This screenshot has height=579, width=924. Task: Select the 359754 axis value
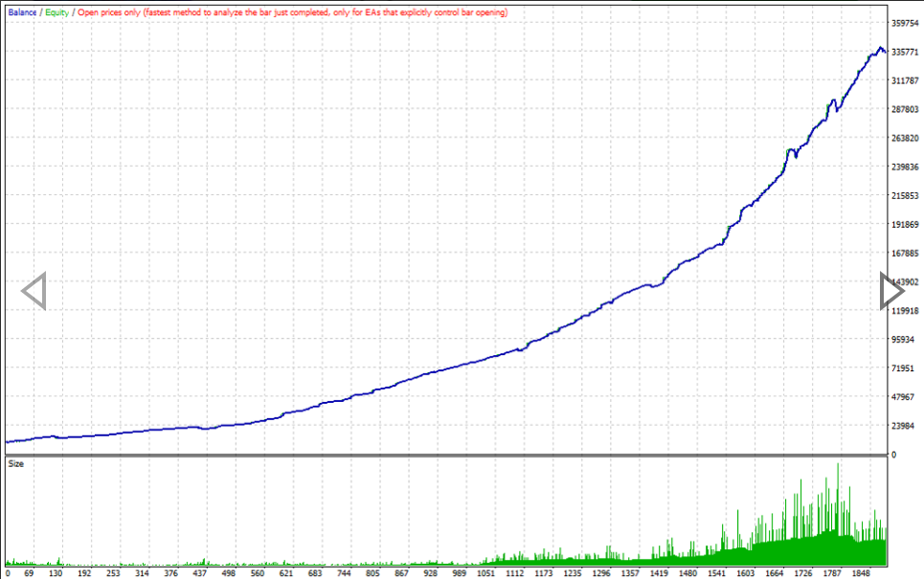(x=905, y=24)
